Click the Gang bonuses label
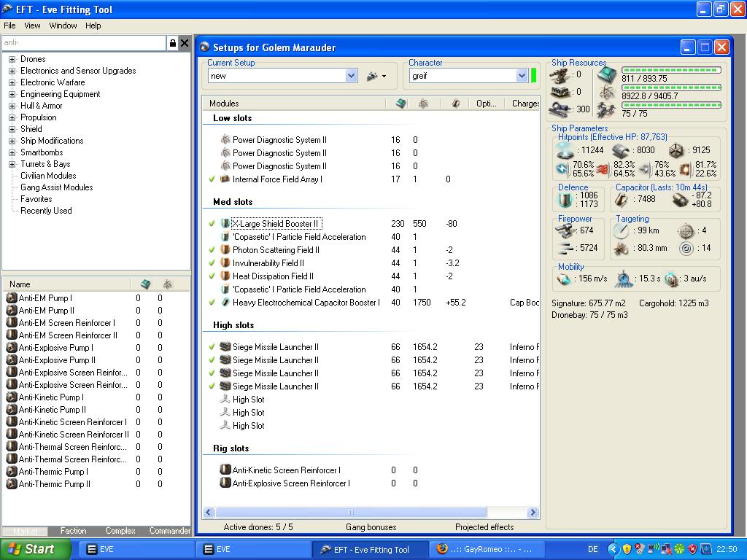Viewport: 747px width, 560px height. coord(371,527)
